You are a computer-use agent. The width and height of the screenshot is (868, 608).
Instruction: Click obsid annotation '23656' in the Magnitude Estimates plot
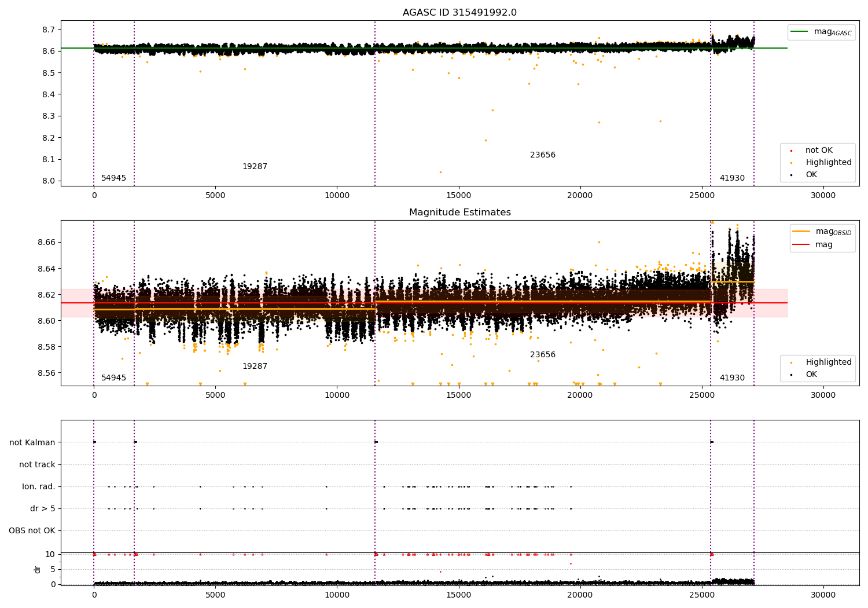[x=543, y=355]
